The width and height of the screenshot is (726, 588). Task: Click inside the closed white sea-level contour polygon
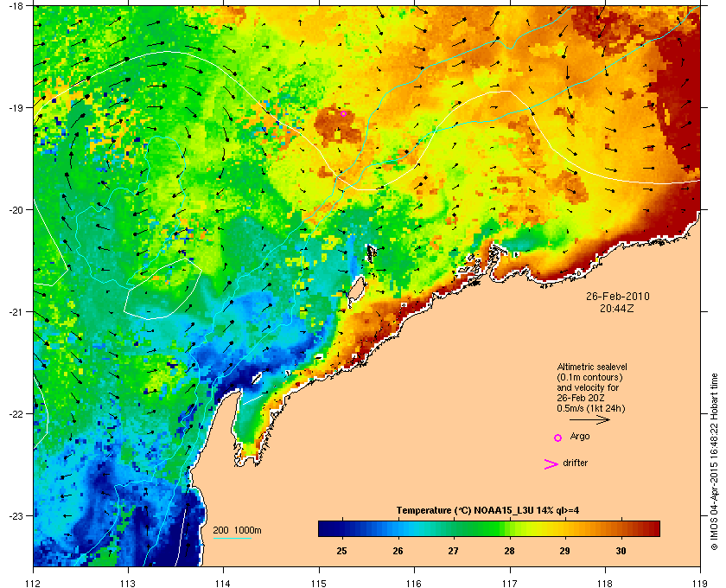tap(162, 290)
